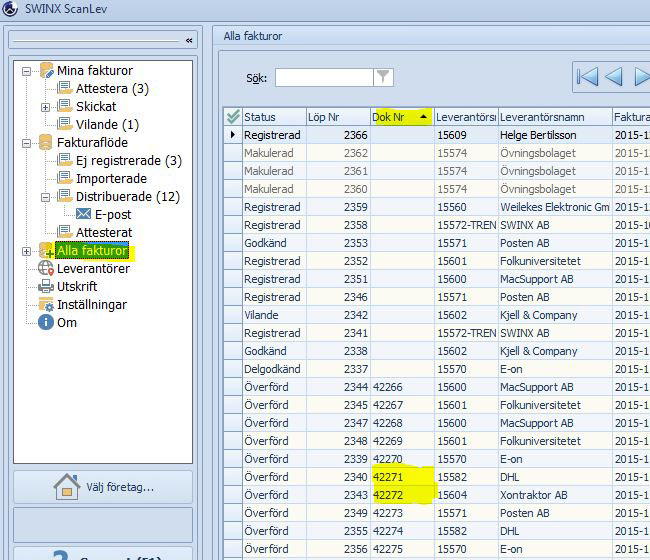This screenshot has width=650, height=560.
Task: Collapse the Fakturaflöde tree node
Action: (x=26, y=143)
